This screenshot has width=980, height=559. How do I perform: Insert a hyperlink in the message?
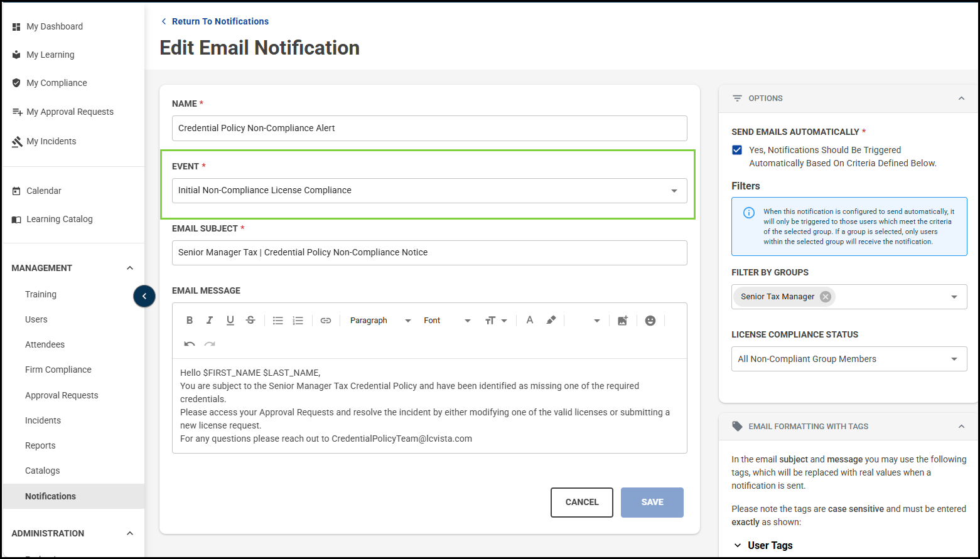tap(326, 321)
